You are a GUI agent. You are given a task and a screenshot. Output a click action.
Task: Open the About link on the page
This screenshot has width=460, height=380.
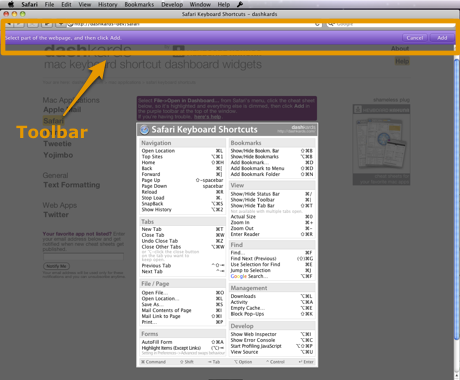tap(400, 49)
